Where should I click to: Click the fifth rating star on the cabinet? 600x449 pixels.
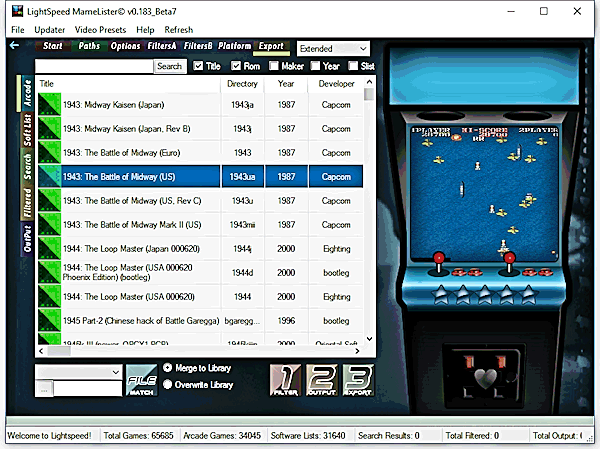pyautogui.click(x=529, y=294)
